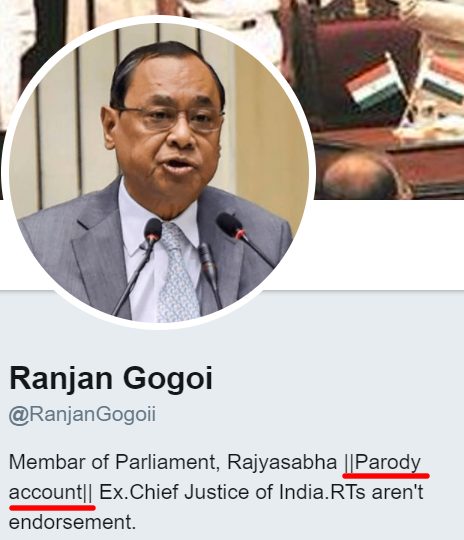Click the eyeglasses in the profile photo
The image size is (464, 540).
click(169, 120)
